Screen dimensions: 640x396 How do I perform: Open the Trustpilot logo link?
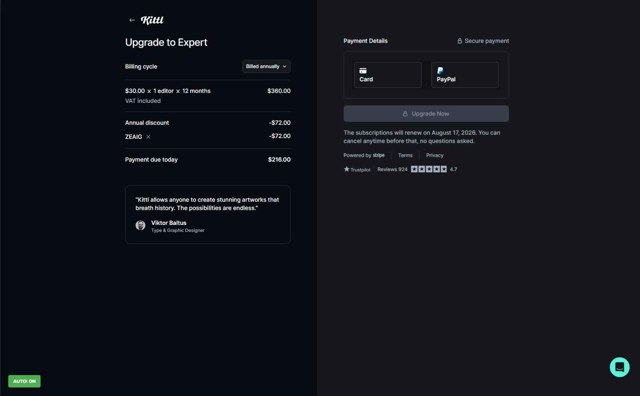[x=357, y=169]
